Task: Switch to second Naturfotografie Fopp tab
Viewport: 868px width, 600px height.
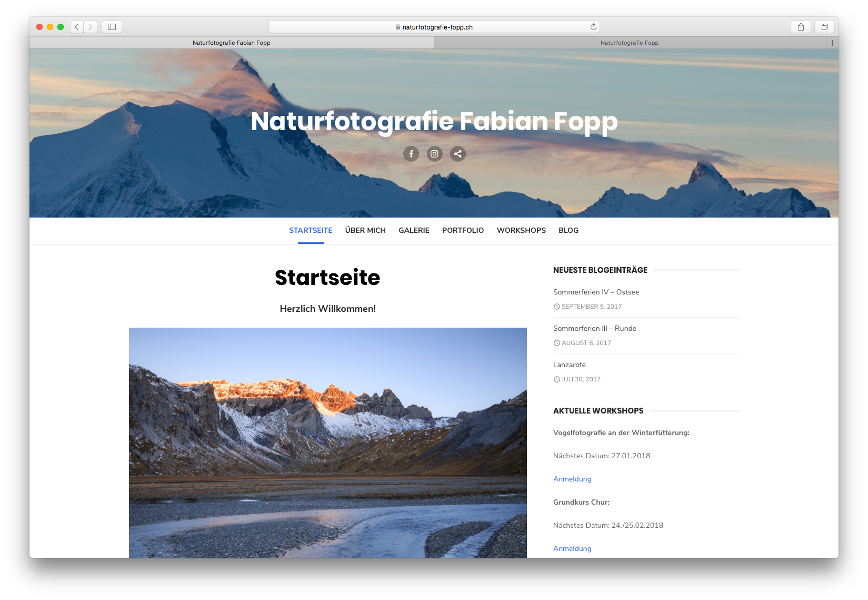Action: coord(629,43)
